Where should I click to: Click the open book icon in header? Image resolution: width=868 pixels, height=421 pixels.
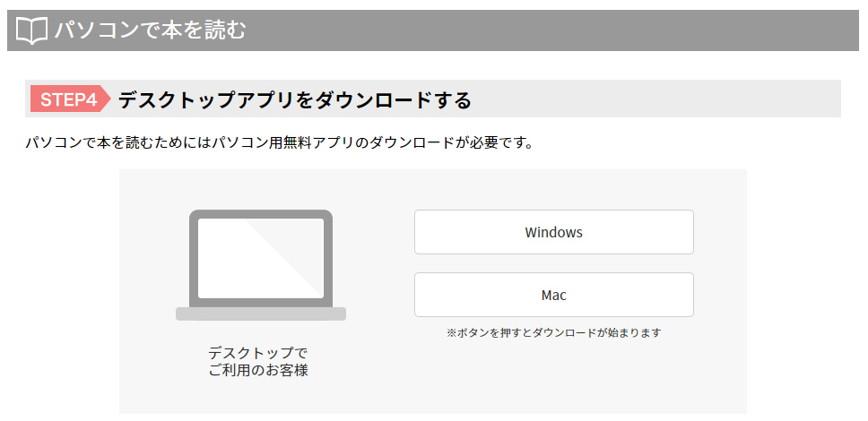tap(31, 30)
